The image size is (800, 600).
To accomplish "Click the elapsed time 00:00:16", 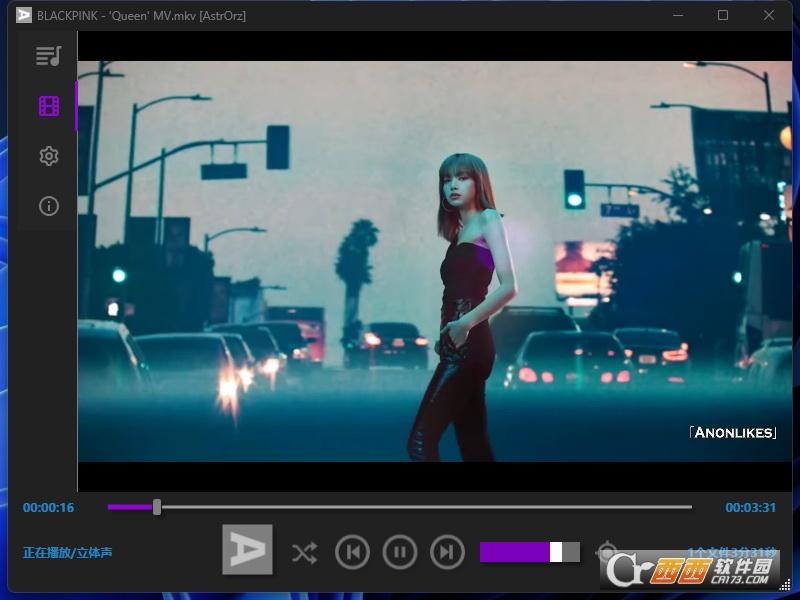I will 48,508.
